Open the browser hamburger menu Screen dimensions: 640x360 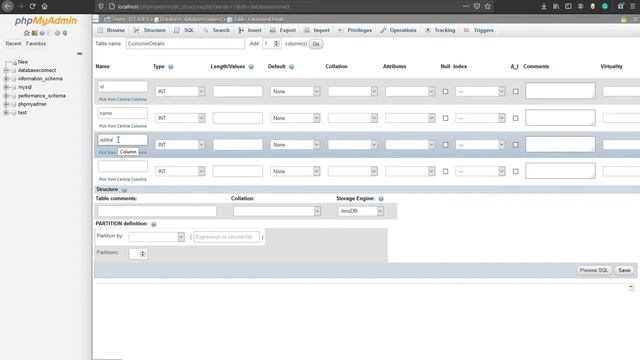633,6
